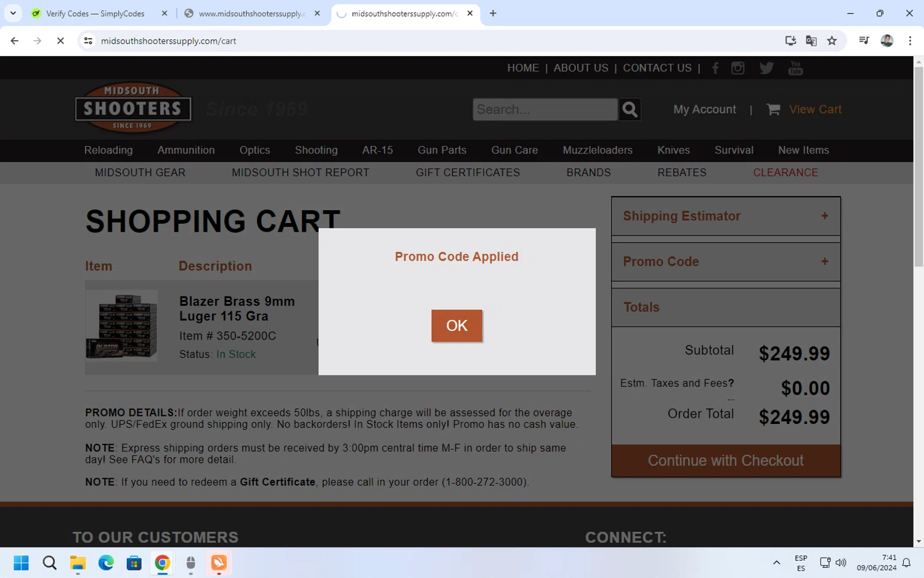
Task: Open My Account
Action: (x=705, y=109)
